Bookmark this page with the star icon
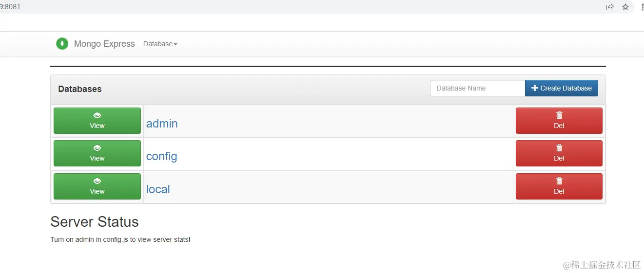This screenshot has height=273, width=644. [x=625, y=7]
